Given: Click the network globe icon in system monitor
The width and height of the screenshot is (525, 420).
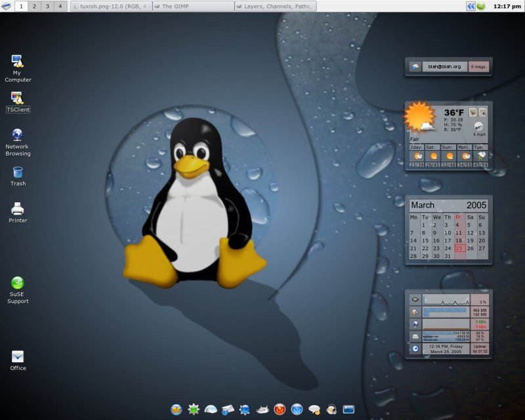Looking at the screenshot, I should coord(415,324).
